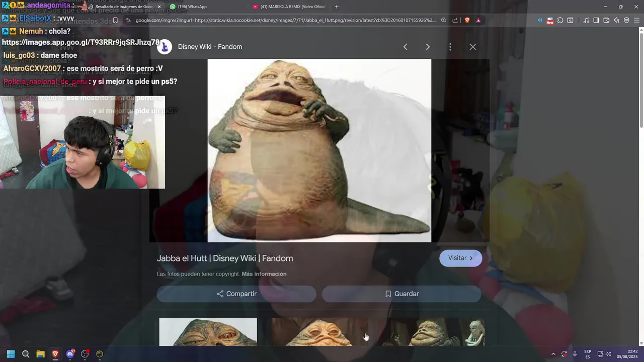Click the page vertical scrollbar thumb
644x362 pixels.
click(x=641, y=80)
